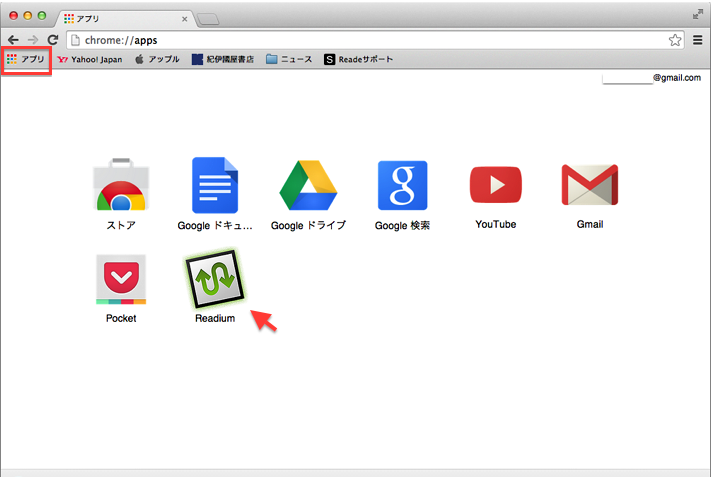Open the Pocket app icon

pos(121,279)
